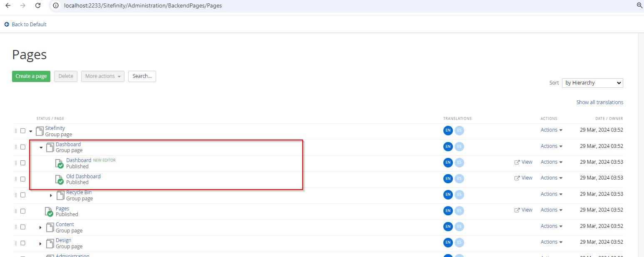This screenshot has height=257, width=644.
Task: Open the Dashboard group page link
Action: point(68,145)
